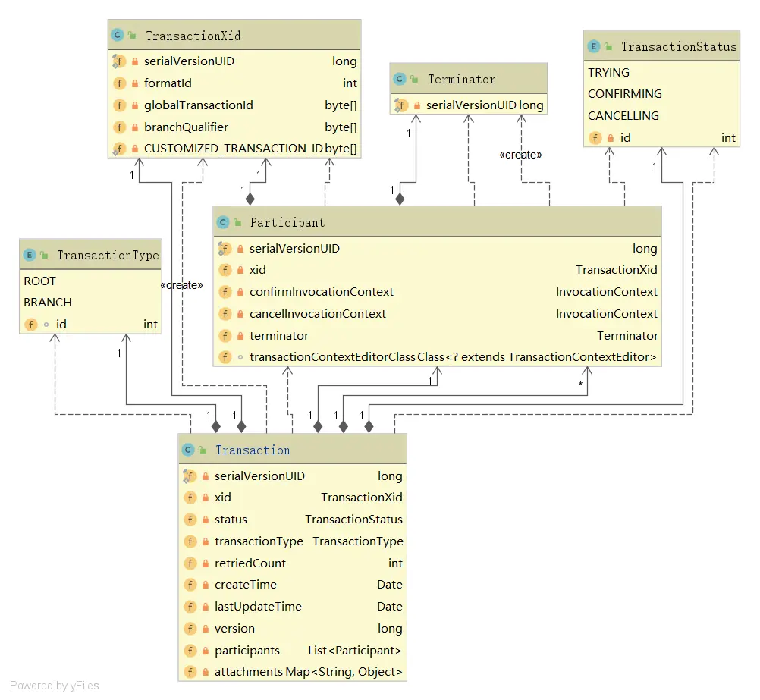Click the field icon beside formatId
The image size is (760, 700).
[119, 83]
